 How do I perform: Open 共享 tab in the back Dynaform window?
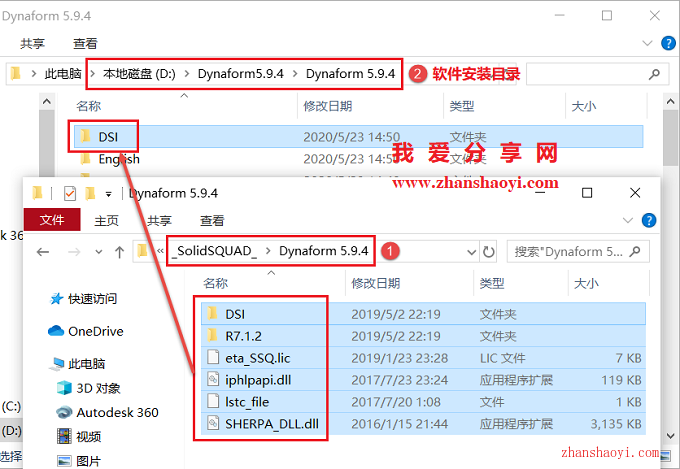pos(33,43)
